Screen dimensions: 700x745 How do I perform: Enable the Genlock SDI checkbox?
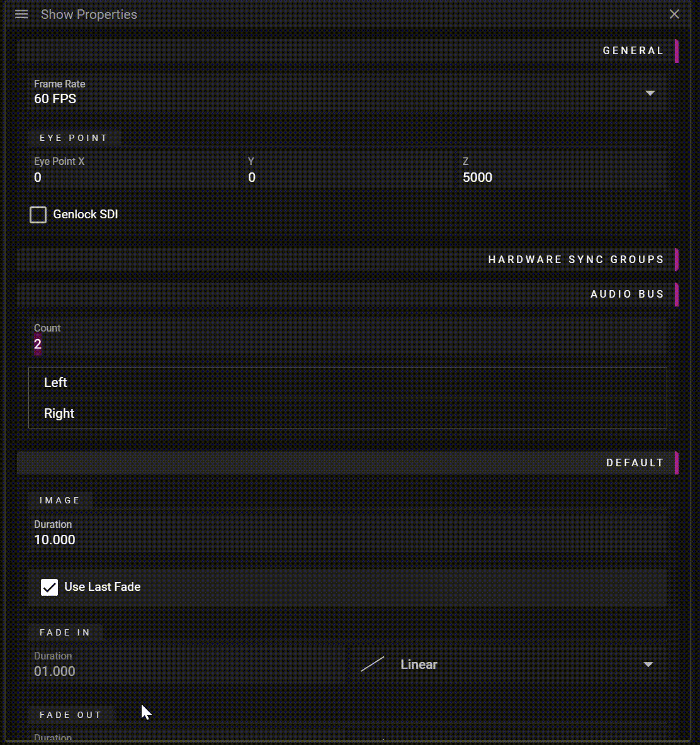click(x=38, y=215)
